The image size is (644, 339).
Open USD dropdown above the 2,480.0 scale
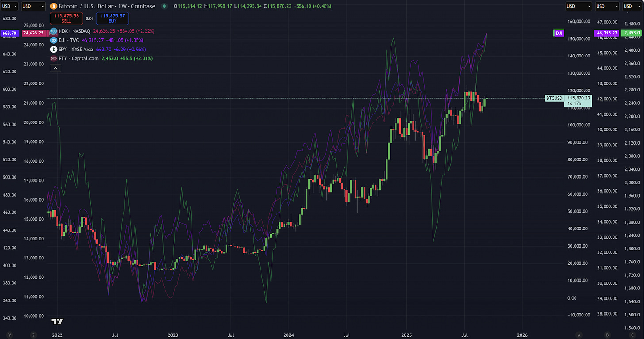(x=632, y=6)
